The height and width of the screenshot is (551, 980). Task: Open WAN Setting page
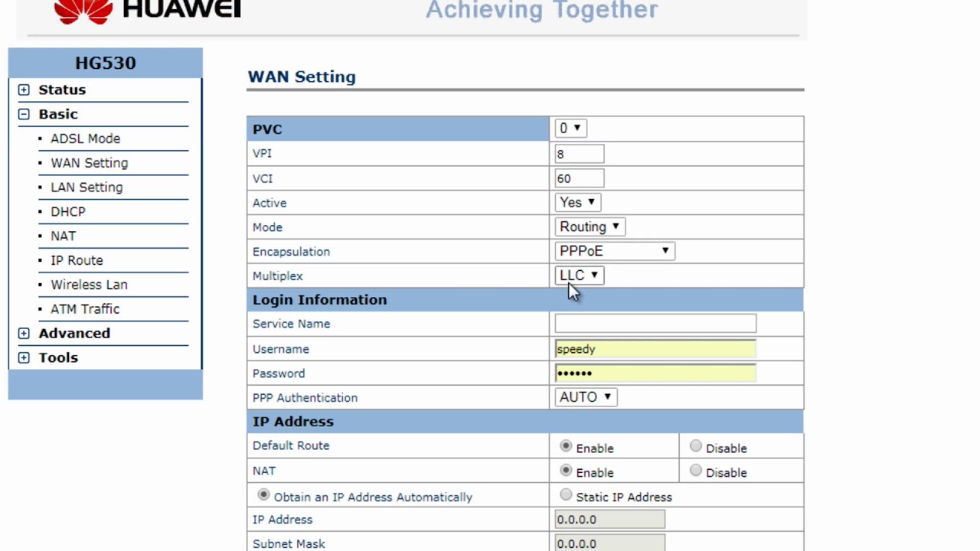pos(89,163)
